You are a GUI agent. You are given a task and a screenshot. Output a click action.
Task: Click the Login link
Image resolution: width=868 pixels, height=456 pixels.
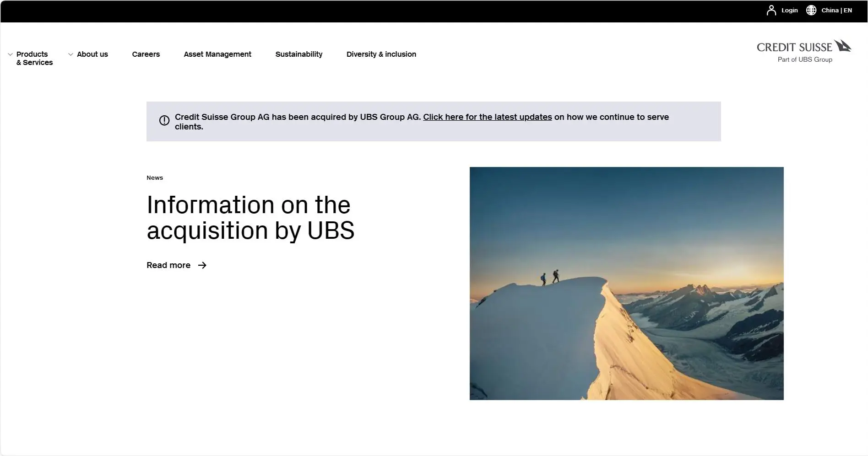789,10
